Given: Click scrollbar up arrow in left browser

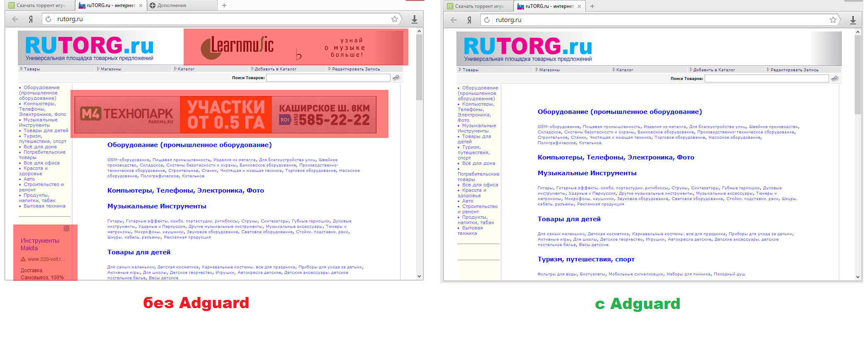Looking at the screenshot, I should (x=419, y=31).
